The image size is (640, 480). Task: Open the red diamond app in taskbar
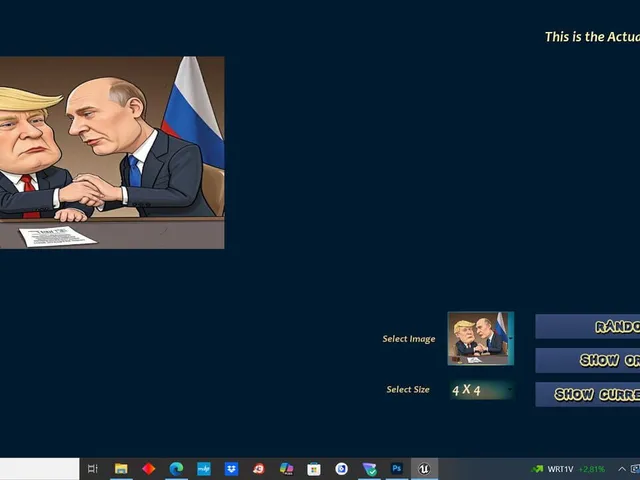(149, 469)
